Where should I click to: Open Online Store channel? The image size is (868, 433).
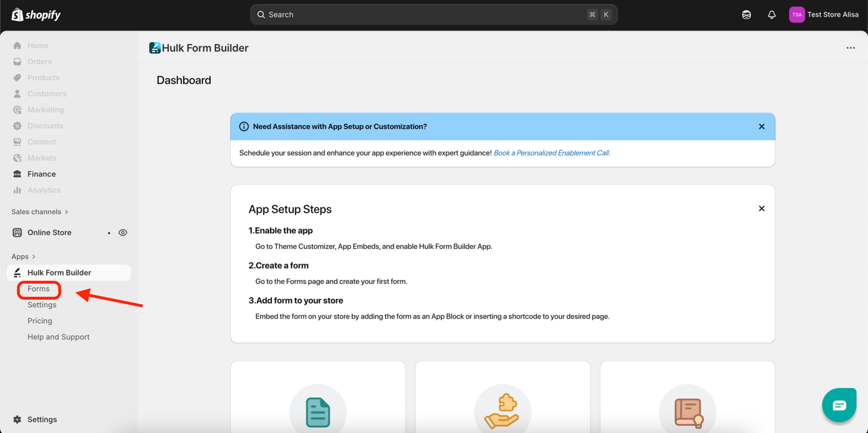[x=49, y=232]
